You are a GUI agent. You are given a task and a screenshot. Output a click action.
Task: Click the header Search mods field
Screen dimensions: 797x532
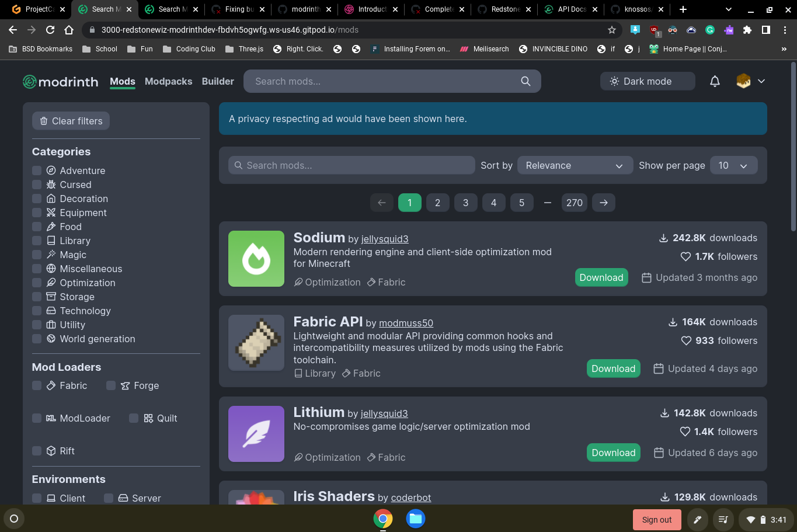[x=392, y=81]
